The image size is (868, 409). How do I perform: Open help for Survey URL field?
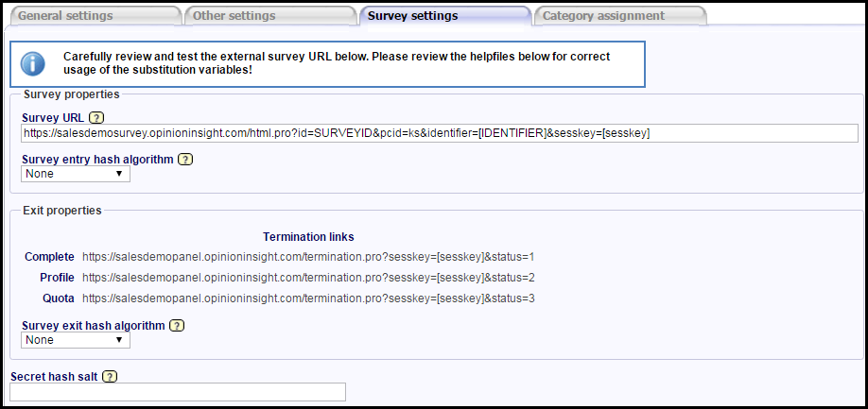pyautogui.click(x=96, y=118)
